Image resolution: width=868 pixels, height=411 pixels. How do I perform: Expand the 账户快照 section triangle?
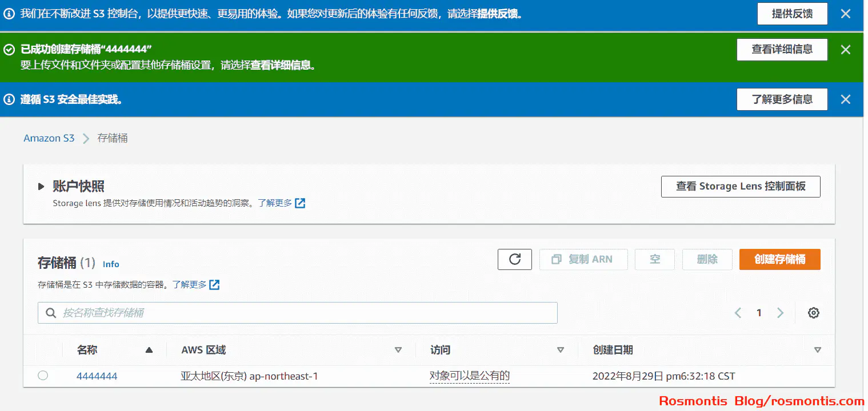coord(41,186)
